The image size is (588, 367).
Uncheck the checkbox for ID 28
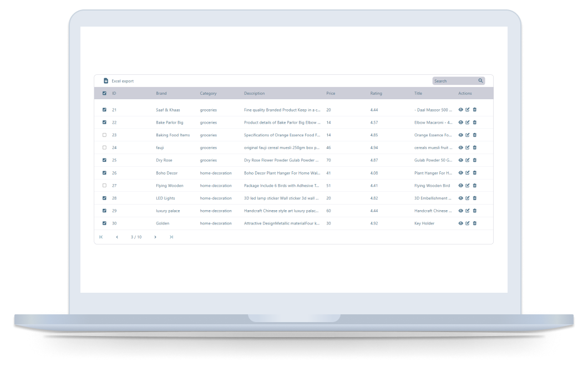click(x=104, y=198)
